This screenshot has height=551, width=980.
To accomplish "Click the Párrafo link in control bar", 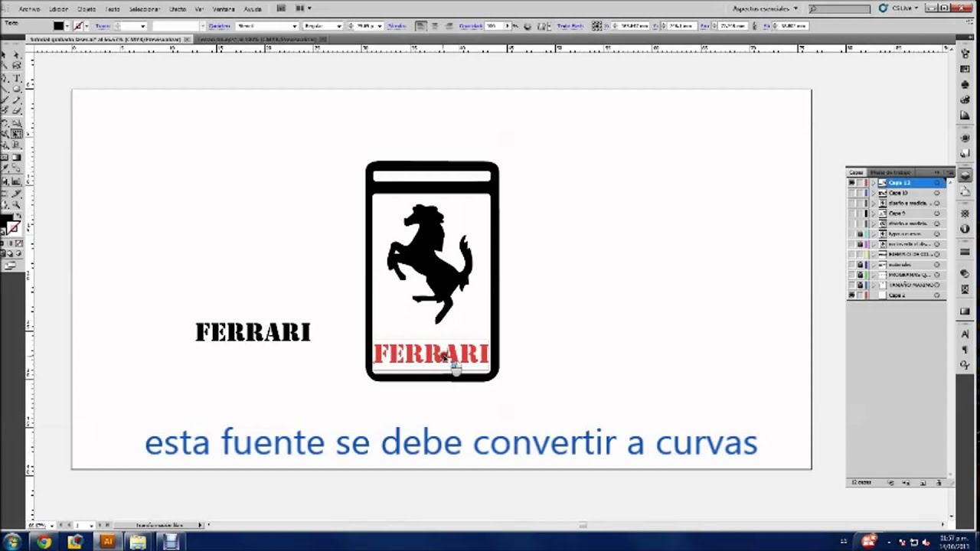I will [x=397, y=25].
